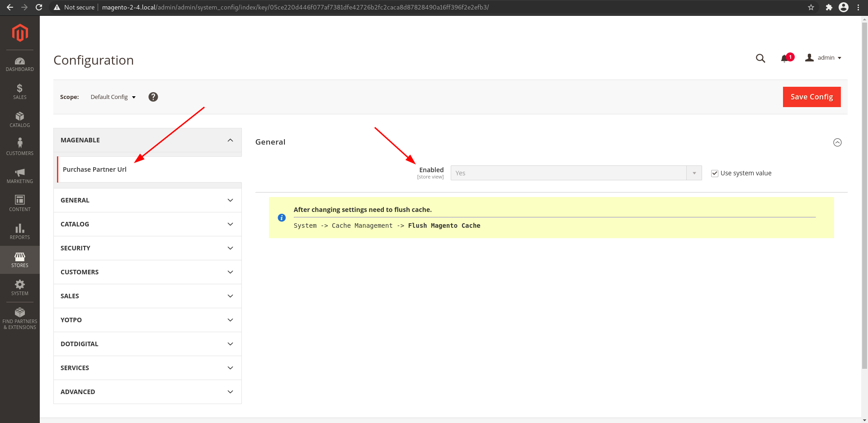Open Find Partners & Extensions
Screen dimensions: 868x423
[x=20, y=319]
